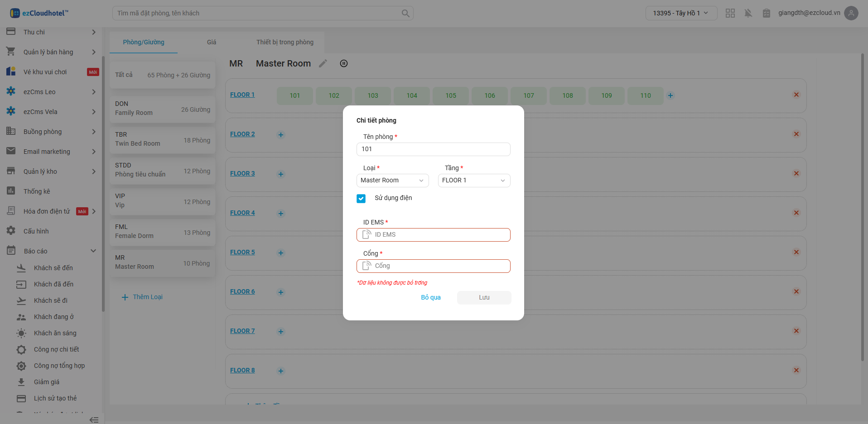This screenshot has width=868, height=424.
Task: Click into the ID EMS input field
Action: coord(439,235)
